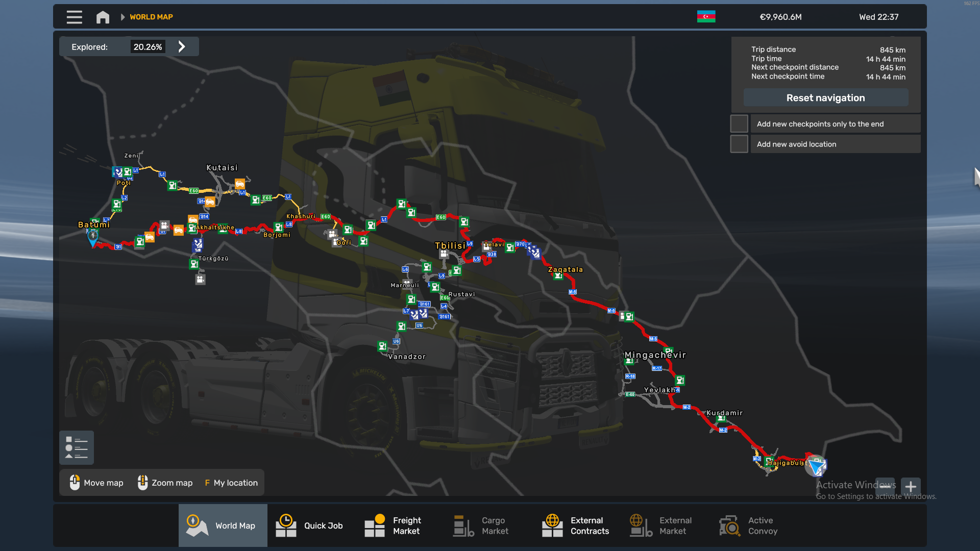The image size is (980, 551).
Task: Go to home screen icon
Action: click(x=103, y=17)
